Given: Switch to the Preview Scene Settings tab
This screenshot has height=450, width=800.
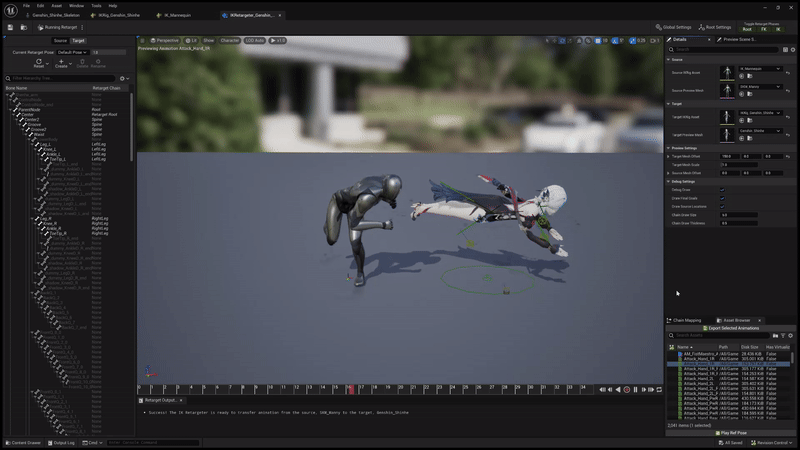Looking at the screenshot, I should [x=737, y=39].
